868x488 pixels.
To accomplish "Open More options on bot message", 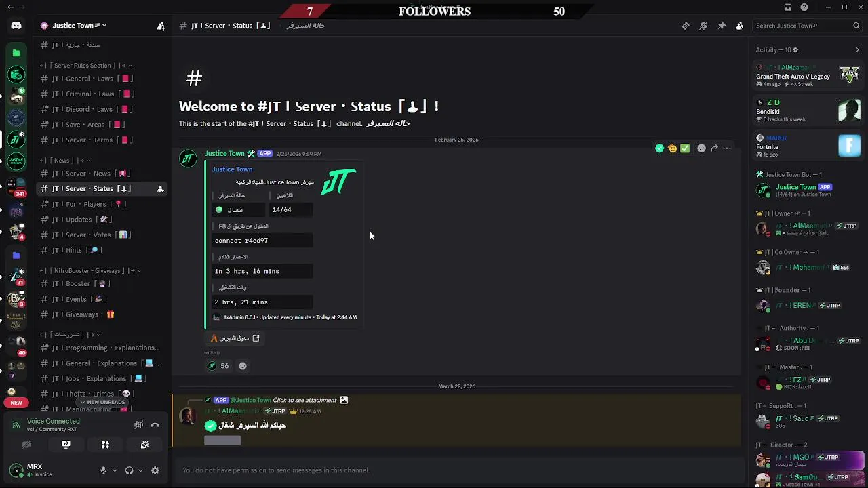I will [x=727, y=148].
